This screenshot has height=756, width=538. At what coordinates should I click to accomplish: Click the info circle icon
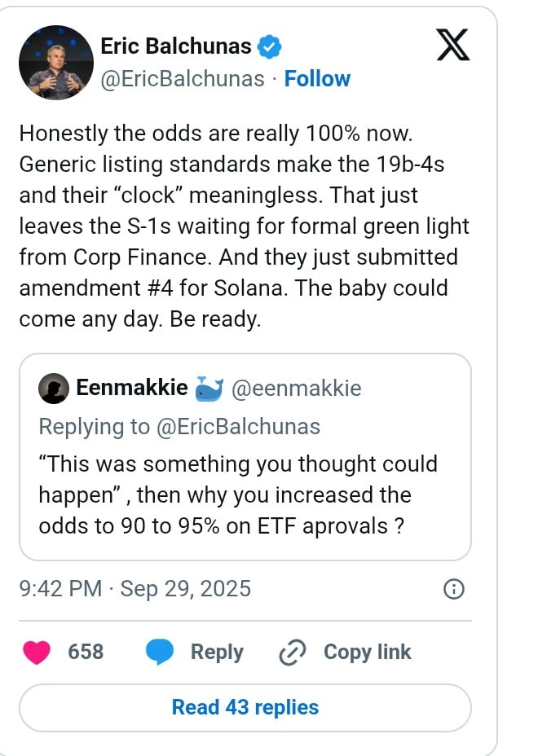tap(453, 589)
